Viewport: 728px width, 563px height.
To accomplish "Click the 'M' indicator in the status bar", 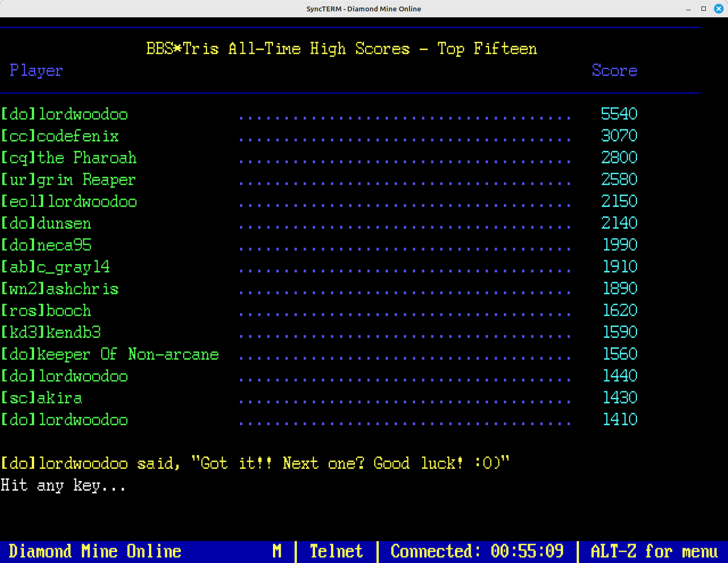I will 277,552.
